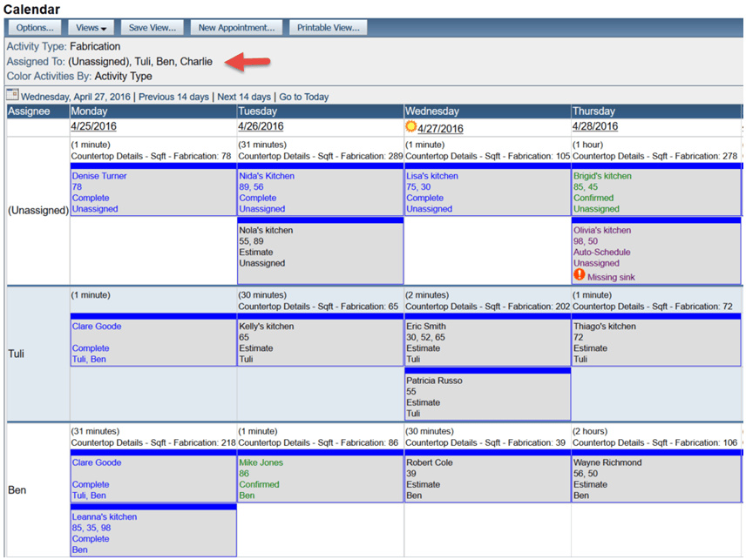Click the Save View button

[153, 28]
